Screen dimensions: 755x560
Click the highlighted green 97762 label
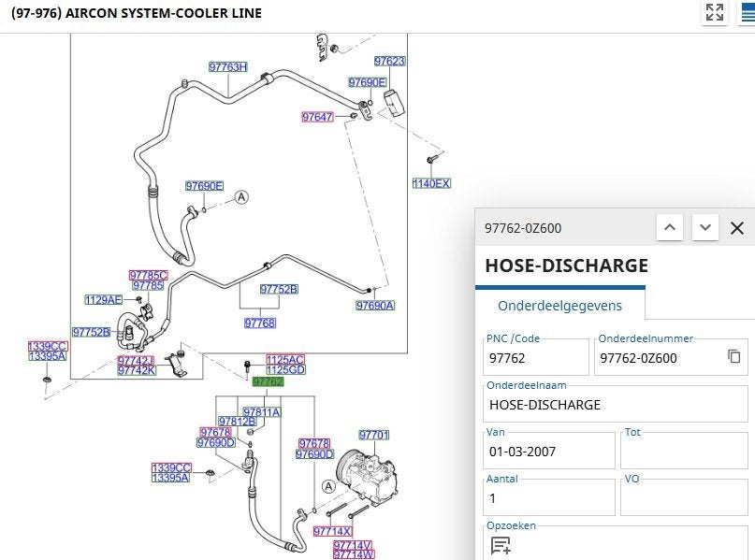click(269, 381)
